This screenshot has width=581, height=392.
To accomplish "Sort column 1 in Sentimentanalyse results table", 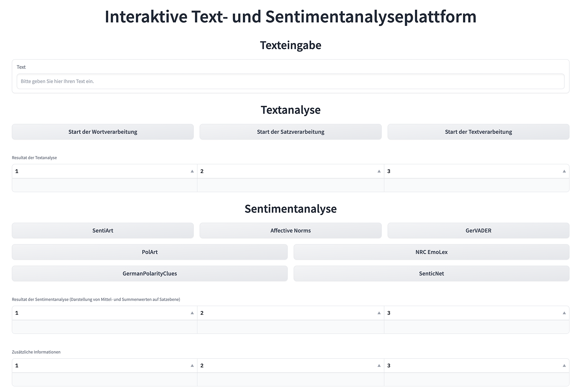I will tap(192, 313).
